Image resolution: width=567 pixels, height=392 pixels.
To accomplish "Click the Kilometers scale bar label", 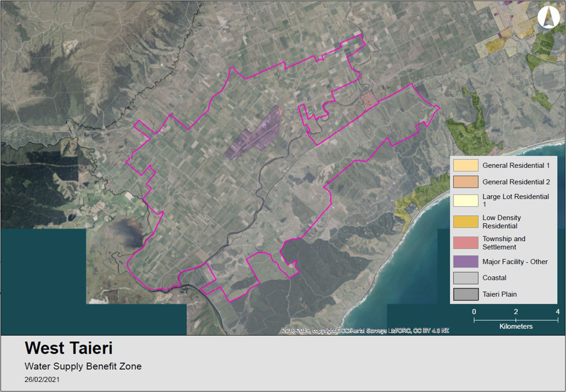I will pos(516,326).
